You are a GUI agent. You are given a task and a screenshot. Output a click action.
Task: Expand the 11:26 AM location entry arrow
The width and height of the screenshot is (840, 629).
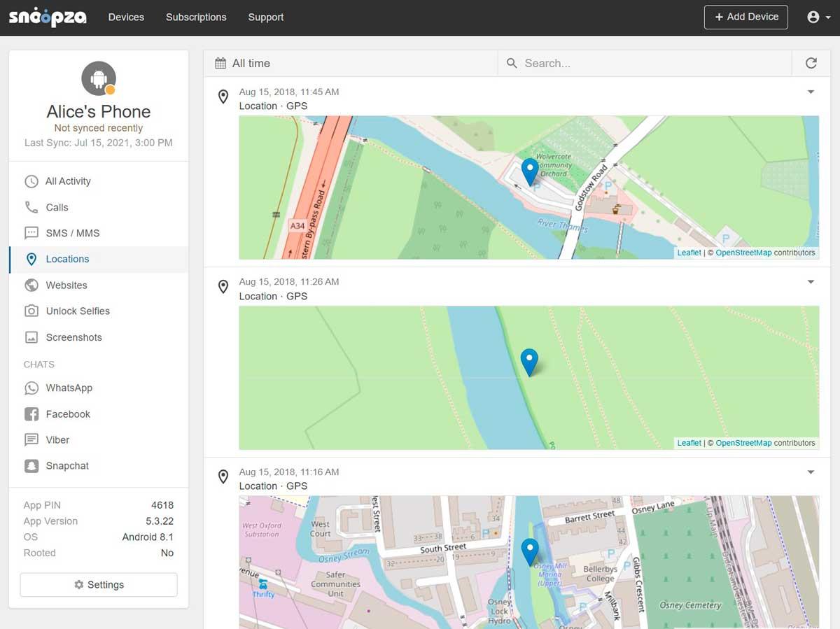pos(811,282)
